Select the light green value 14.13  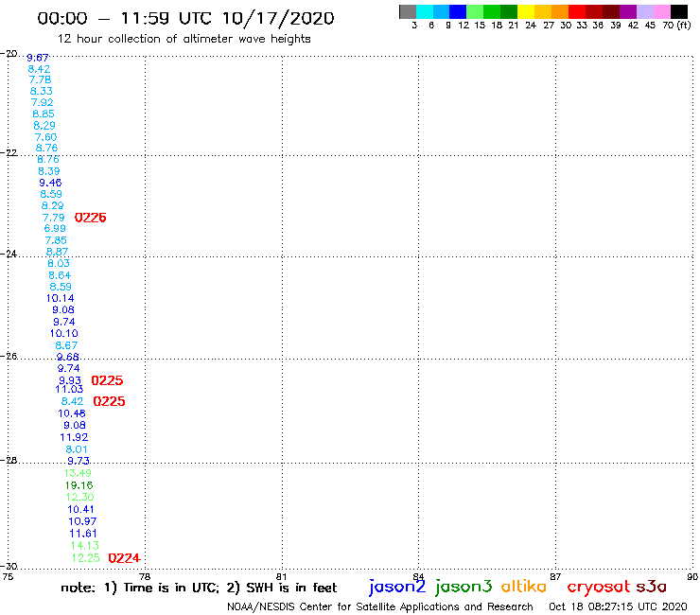click(85, 545)
